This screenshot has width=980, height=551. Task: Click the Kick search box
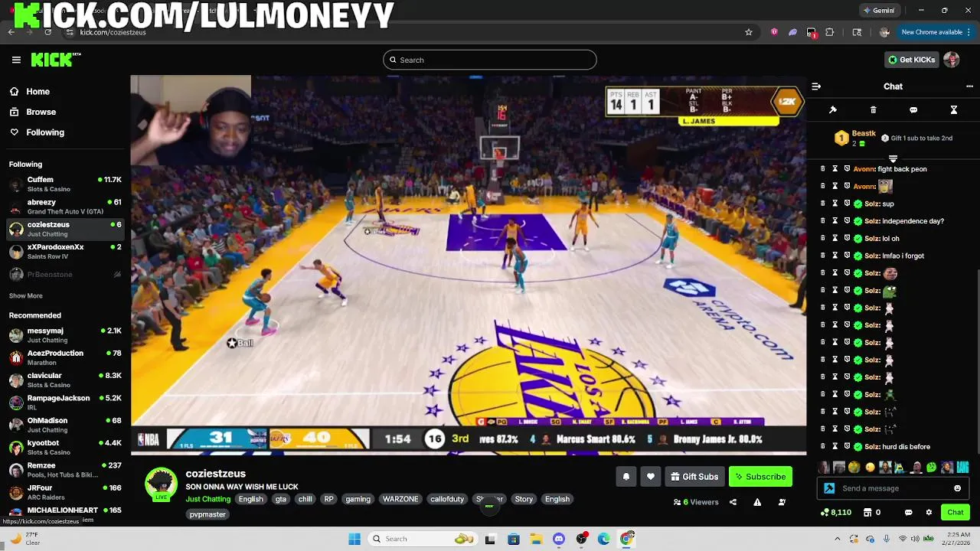(490, 60)
